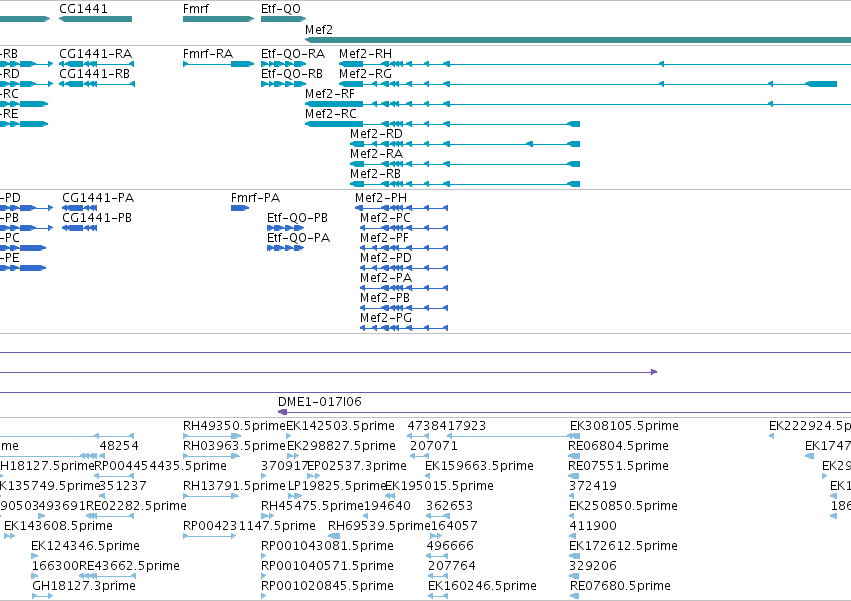
Task: Open the EK172612.5prime EST label
Action: point(623,547)
